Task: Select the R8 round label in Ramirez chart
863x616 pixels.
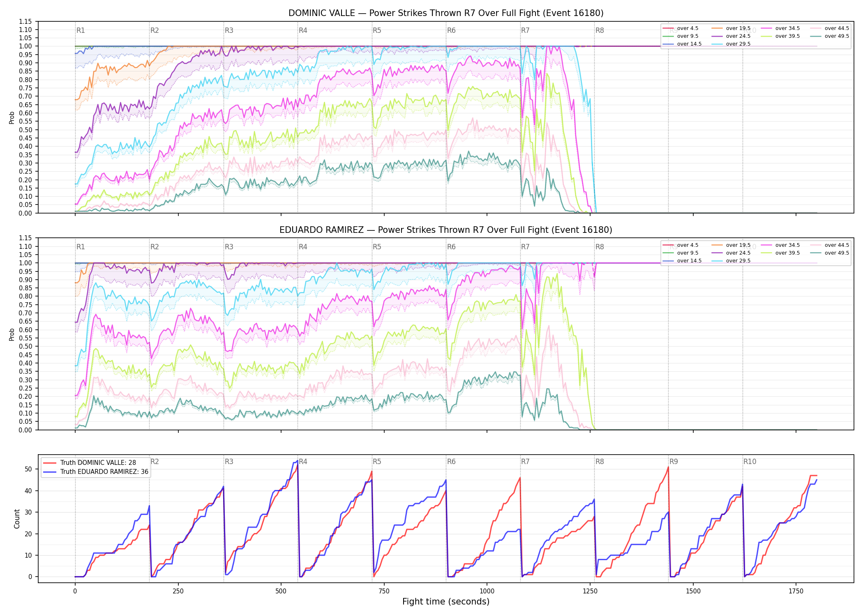Action: [x=600, y=247]
